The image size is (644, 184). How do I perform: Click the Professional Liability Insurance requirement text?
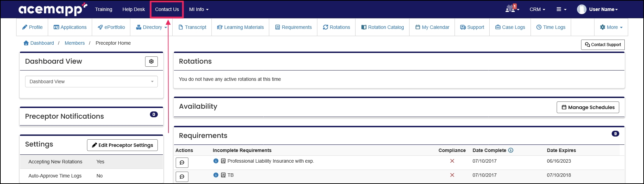271,161
